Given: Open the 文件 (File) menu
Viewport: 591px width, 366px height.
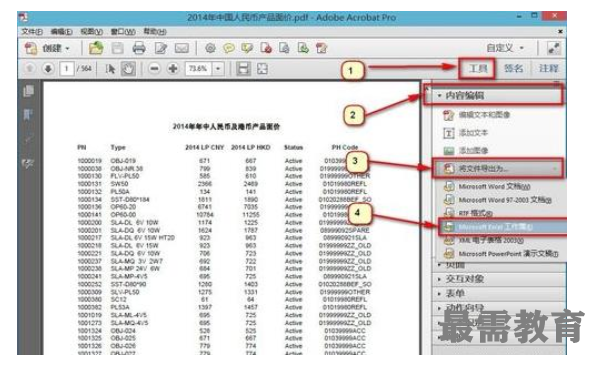Looking at the screenshot, I should [32, 32].
